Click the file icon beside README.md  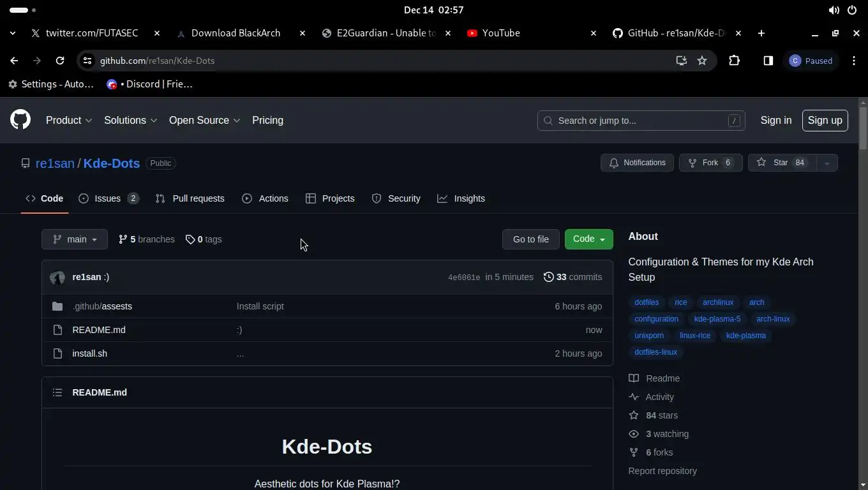pos(57,330)
